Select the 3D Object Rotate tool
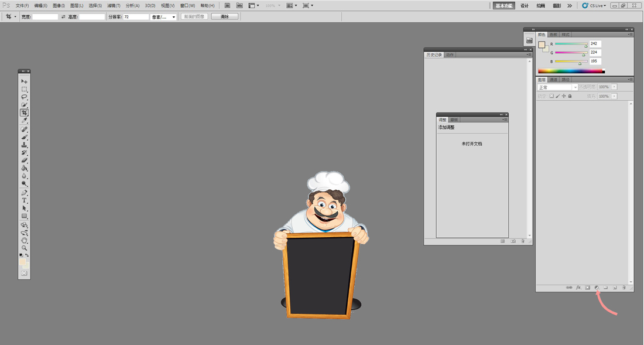The width and height of the screenshot is (644, 345). click(24, 225)
